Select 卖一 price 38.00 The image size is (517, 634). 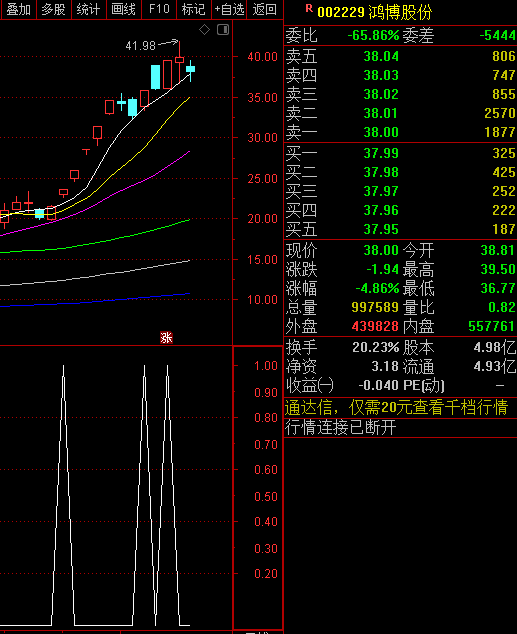[381, 132]
